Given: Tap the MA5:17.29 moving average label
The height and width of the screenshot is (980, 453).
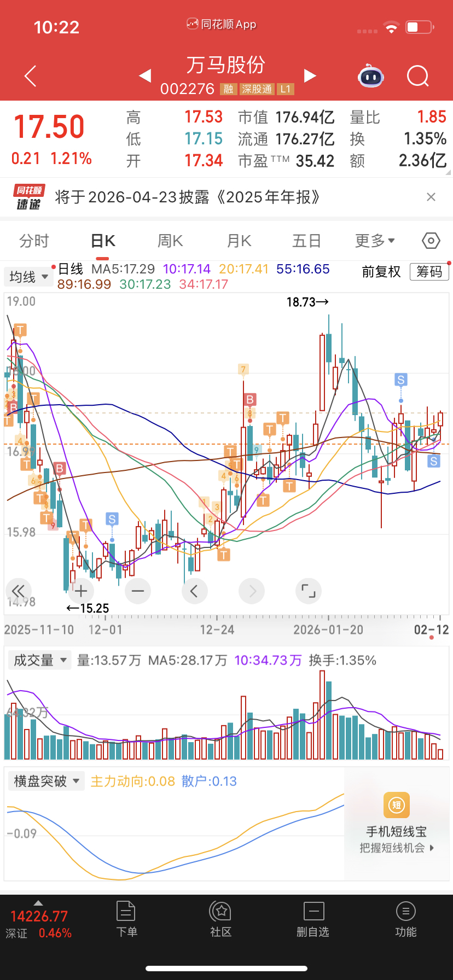Looking at the screenshot, I should [x=123, y=269].
